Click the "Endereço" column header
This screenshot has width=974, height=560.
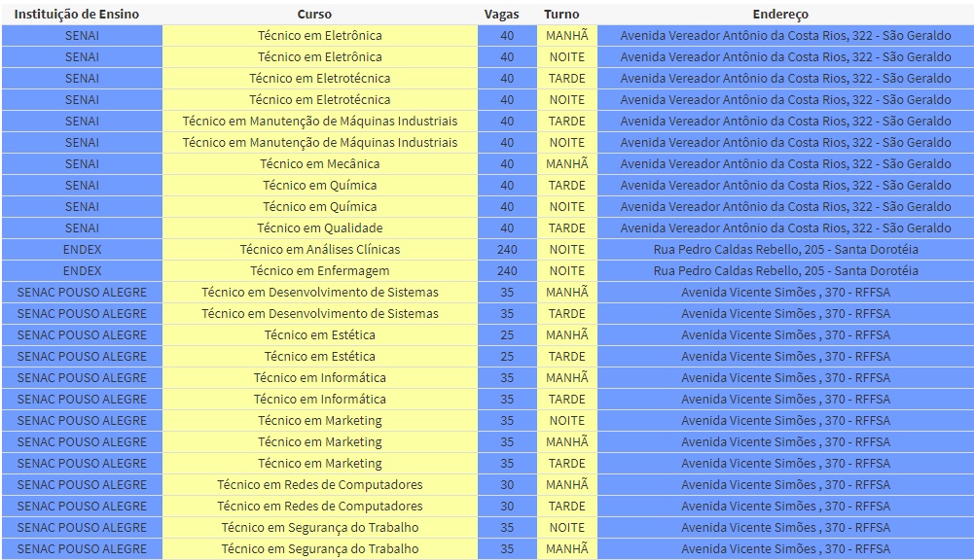click(x=779, y=15)
